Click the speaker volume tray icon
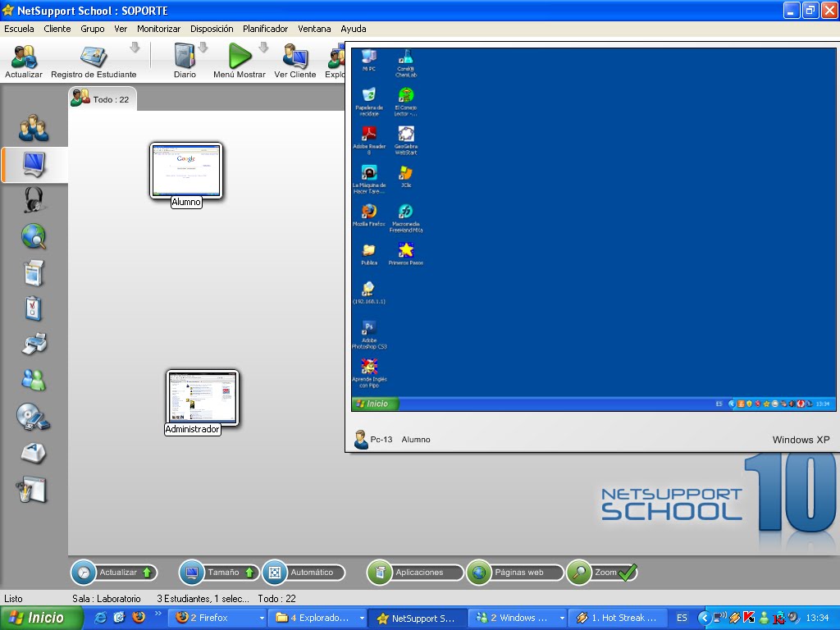This screenshot has height=630, width=840. (x=793, y=618)
